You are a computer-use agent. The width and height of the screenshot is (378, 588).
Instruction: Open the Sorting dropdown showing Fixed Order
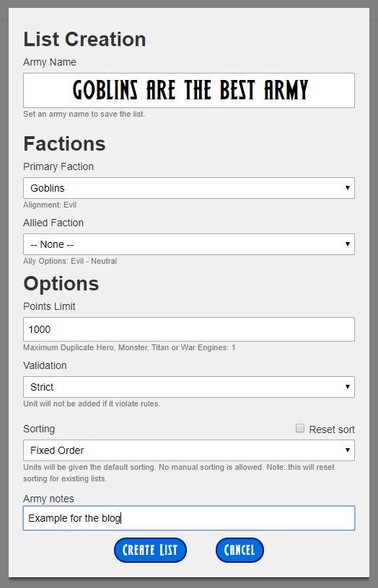click(189, 450)
